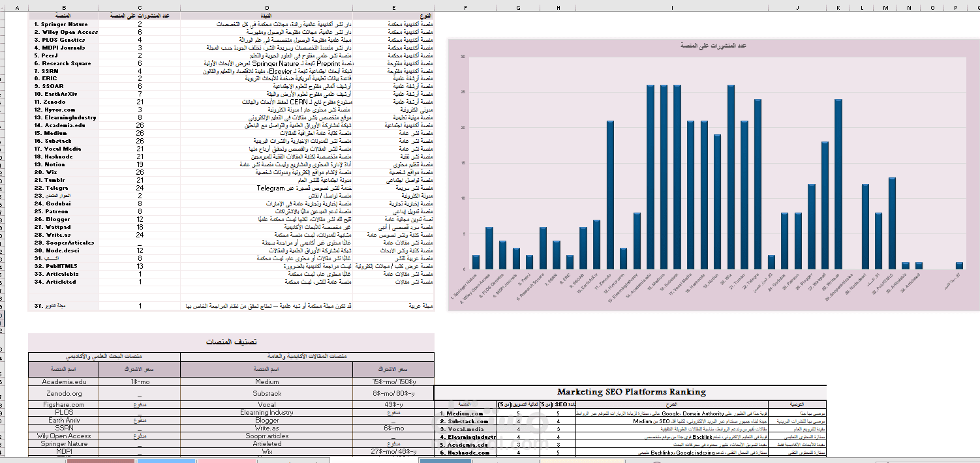The image size is (980, 463).
Task: Click the '18. Hashnode' cell
Action: point(63,157)
